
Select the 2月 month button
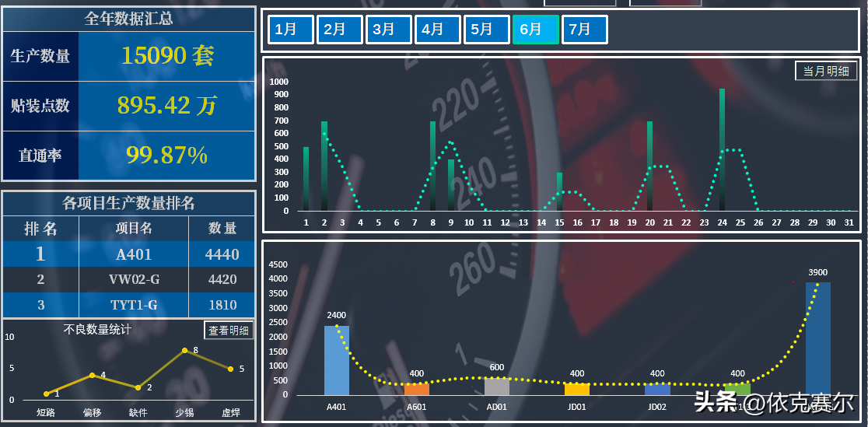pos(339,30)
